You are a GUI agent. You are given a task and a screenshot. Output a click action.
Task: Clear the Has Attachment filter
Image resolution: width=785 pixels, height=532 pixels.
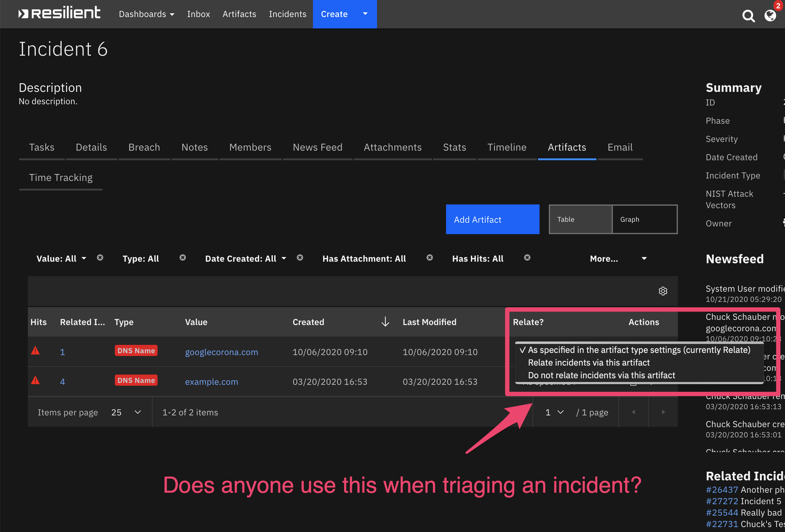click(430, 258)
